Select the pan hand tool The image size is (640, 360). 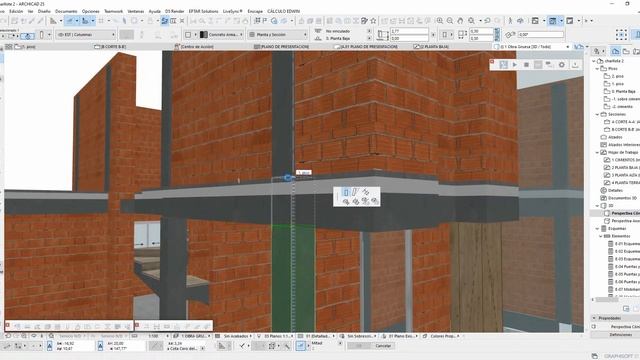pos(460,21)
